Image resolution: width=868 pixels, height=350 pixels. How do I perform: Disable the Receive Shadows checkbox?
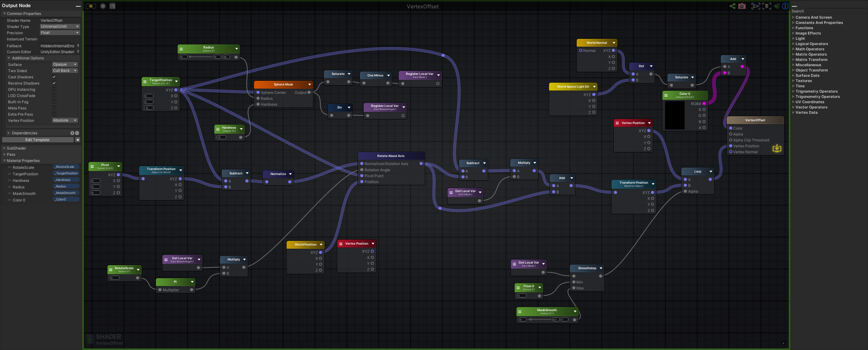tap(54, 83)
